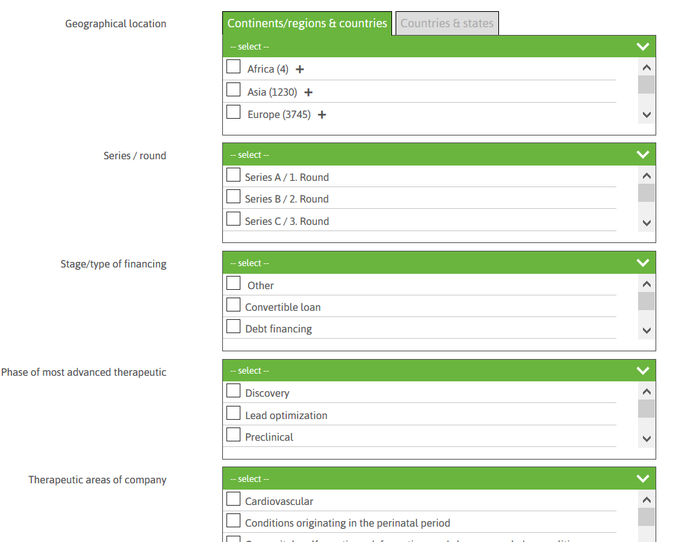Tick Series B / 2. Round checkbox
680x542 pixels.
[x=233, y=196]
